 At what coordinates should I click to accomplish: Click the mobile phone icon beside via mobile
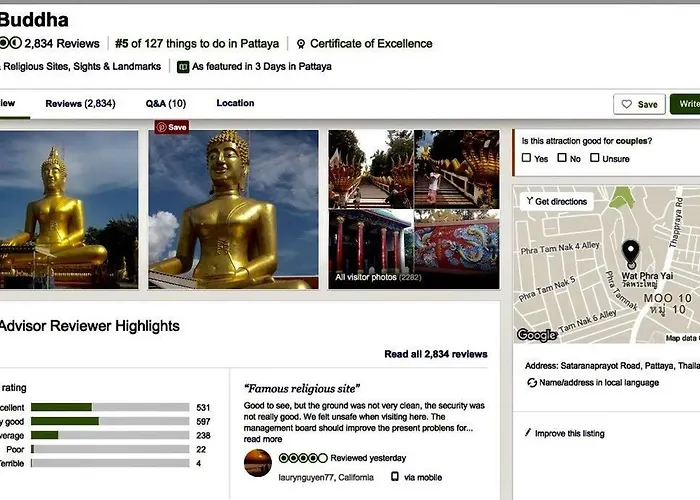pos(395,476)
